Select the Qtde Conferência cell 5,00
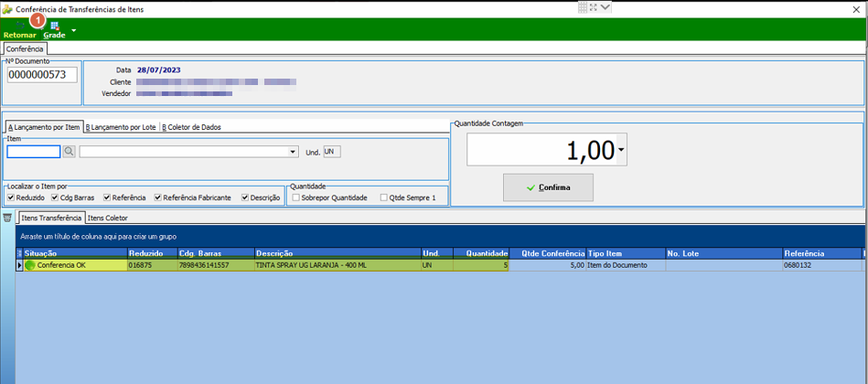This screenshot has height=384, width=868. (548, 265)
